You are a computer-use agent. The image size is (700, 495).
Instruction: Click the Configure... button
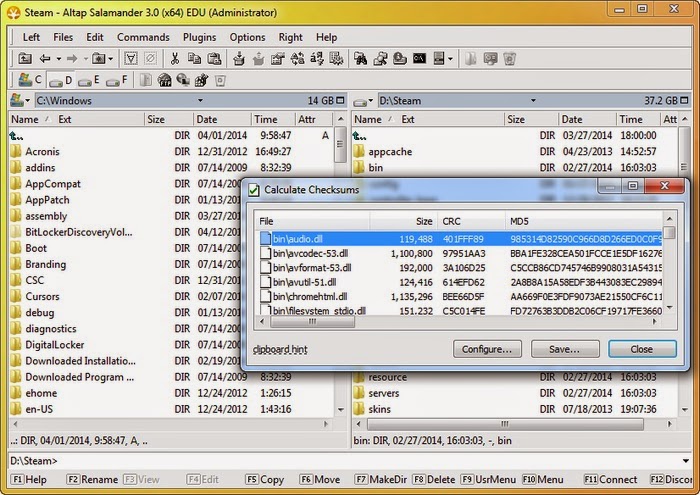pos(487,349)
